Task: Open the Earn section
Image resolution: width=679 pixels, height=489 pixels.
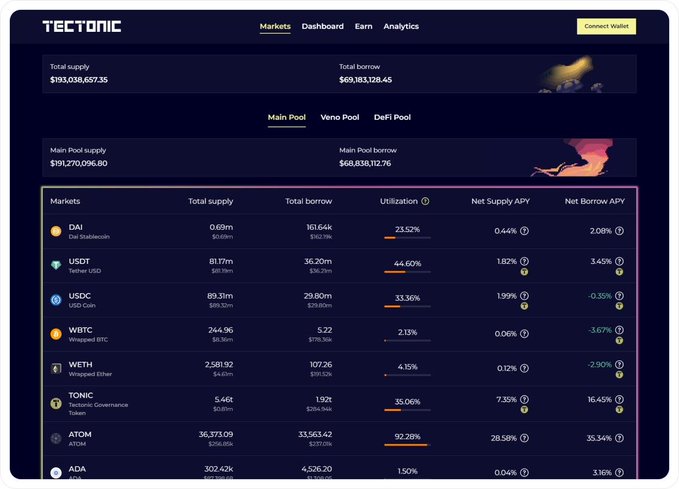Action: 363,26
